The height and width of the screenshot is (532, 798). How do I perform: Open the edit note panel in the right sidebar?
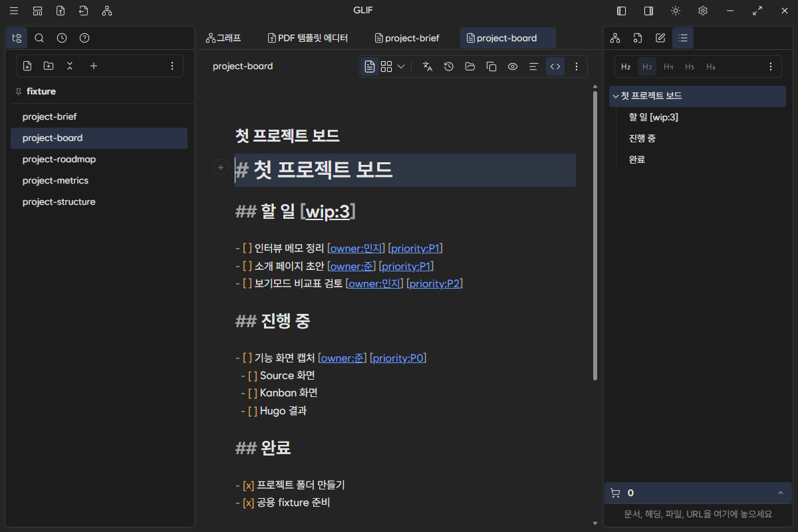(660, 38)
